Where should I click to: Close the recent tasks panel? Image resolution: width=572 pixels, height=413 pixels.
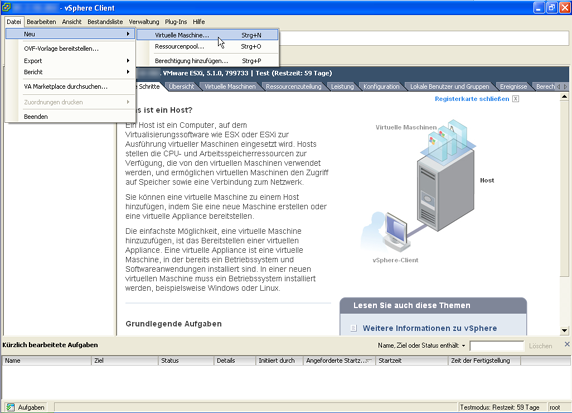(x=567, y=344)
